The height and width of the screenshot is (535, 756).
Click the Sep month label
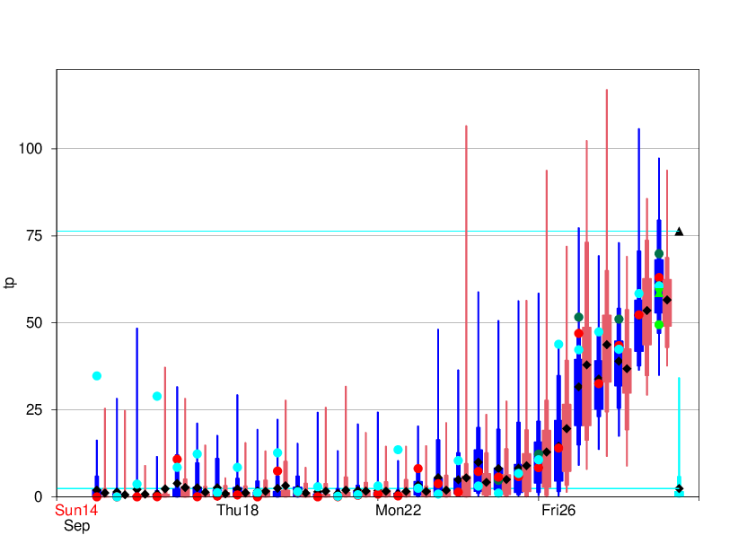coord(76,526)
